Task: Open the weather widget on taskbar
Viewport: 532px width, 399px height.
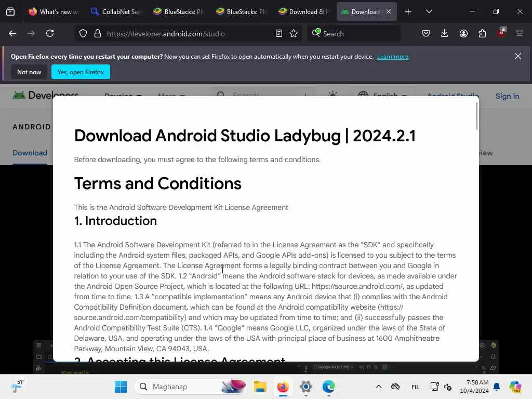Action: tap(17, 387)
